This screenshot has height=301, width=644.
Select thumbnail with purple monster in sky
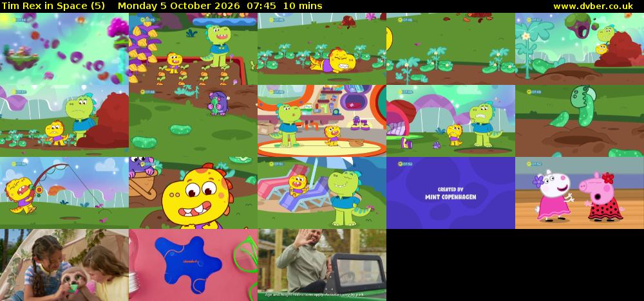tap(580, 49)
